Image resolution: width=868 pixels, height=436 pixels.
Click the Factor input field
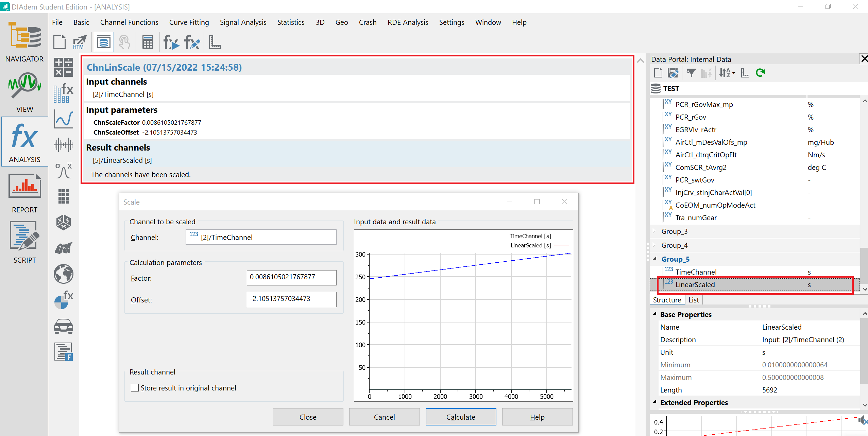coord(291,278)
